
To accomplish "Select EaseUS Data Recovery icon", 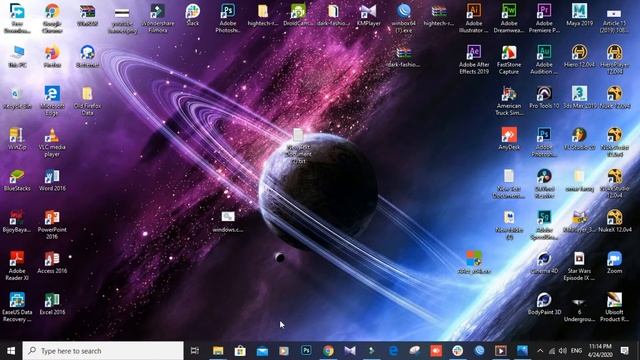I will pyautogui.click(x=17, y=307).
